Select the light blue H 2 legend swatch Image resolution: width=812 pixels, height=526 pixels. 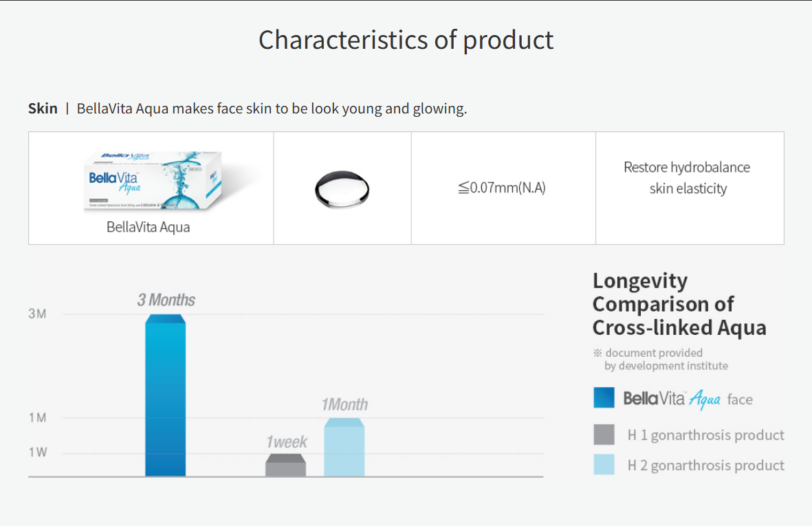click(604, 464)
